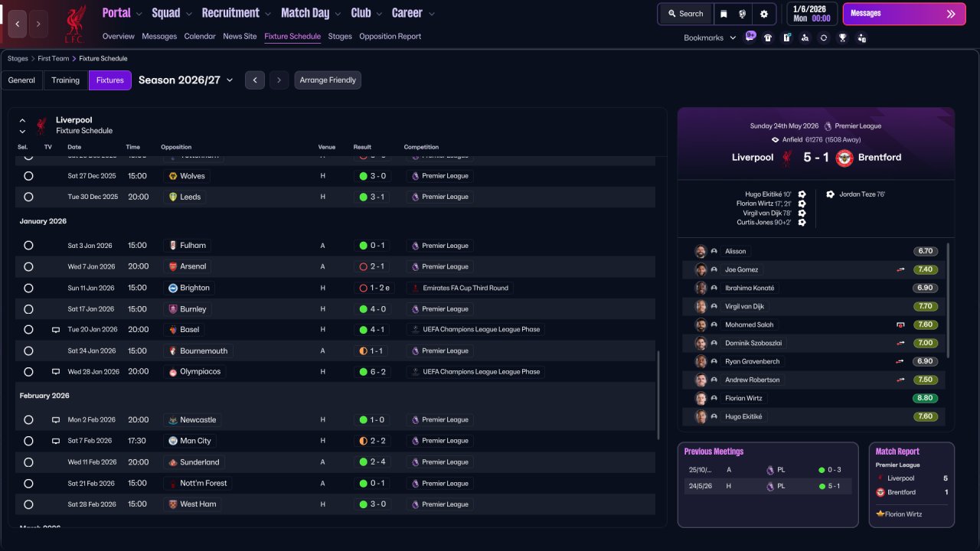Click the circular refresh arrows bookmark icon
This screenshot has height=551, width=980.
(x=824, y=37)
